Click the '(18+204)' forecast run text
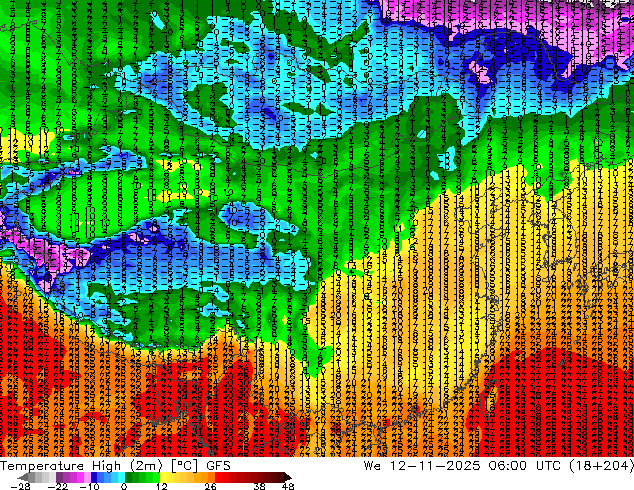 pyautogui.click(x=601, y=466)
